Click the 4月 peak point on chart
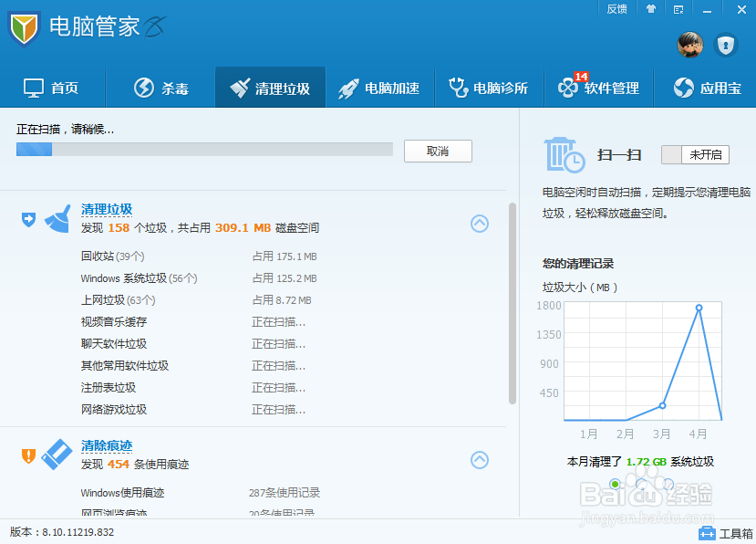 pos(699,308)
